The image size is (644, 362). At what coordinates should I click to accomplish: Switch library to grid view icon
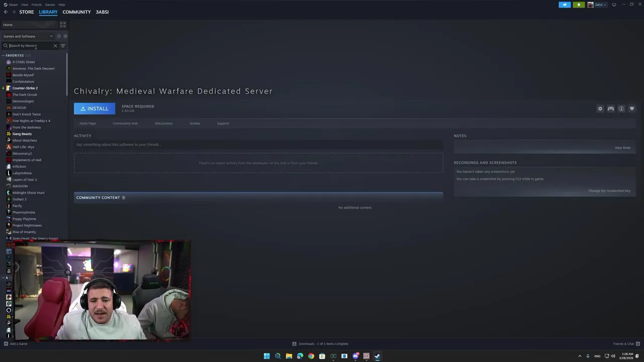63,25
